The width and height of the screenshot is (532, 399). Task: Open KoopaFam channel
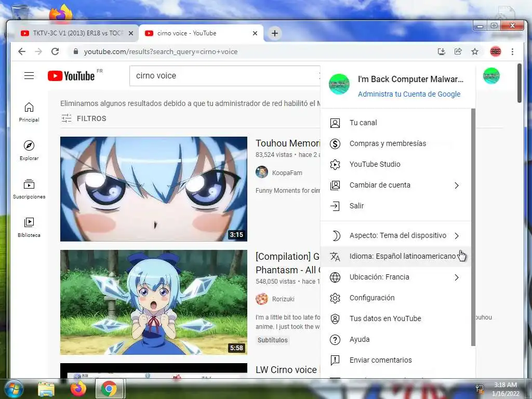287,172
